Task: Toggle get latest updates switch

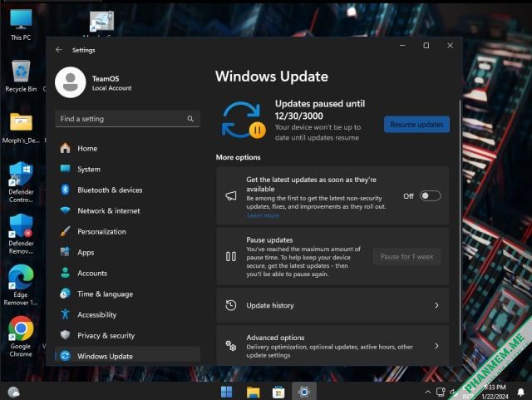Action: [x=431, y=196]
